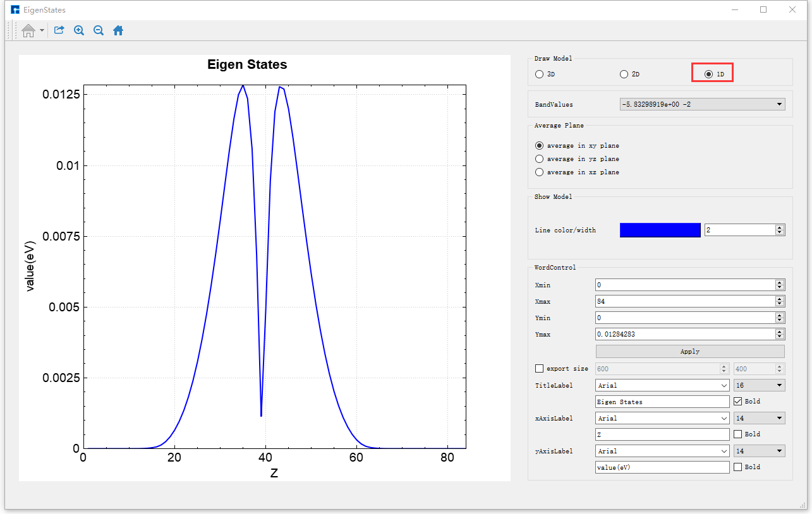This screenshot has height=514, width=812.
Task: Click the blue home reset icon
Action: 118,30
